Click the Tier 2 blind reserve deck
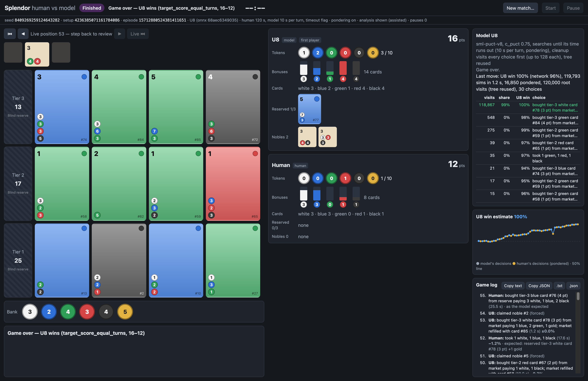Viewport: 588px width, 381px height. click(x=18, y=184)
